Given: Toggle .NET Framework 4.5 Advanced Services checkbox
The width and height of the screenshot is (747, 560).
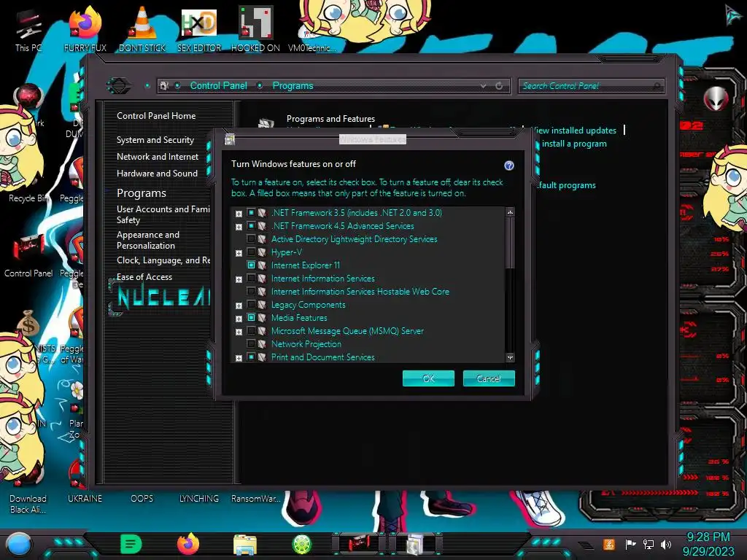Looking at the screenshot, I should 251,226.
